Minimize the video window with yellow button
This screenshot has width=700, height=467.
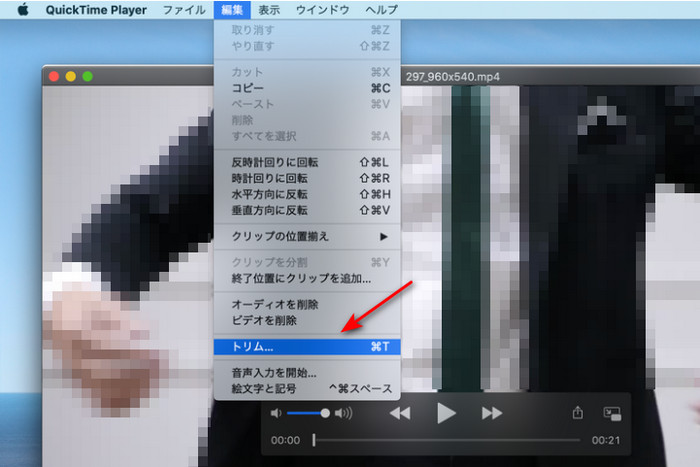pos(71,76)
